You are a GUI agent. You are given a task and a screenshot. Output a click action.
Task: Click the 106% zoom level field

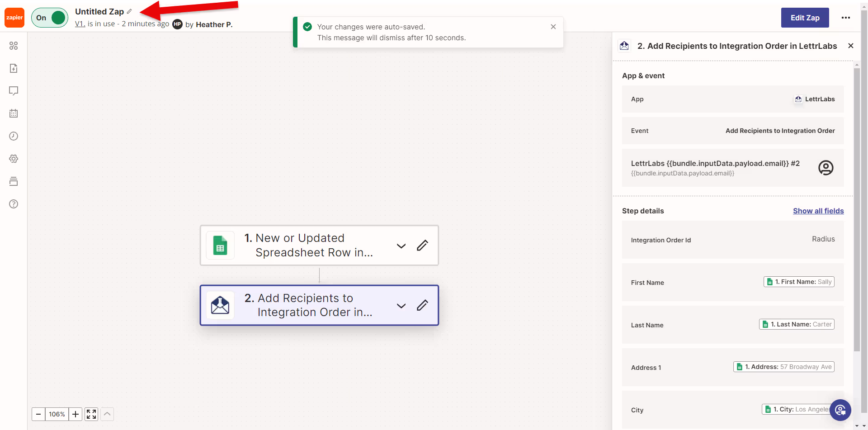pos(57,414)
